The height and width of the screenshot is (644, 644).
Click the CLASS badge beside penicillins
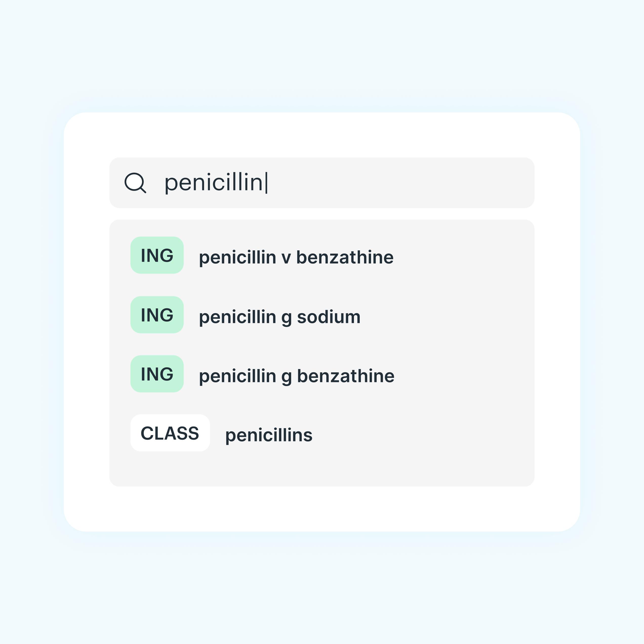[x=170, y=433]
